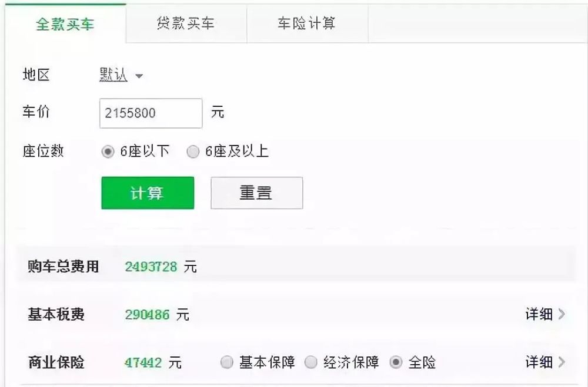588x387 pixels.
Task: Switch to the 贷款买车 tab
Action: click(186, 24)
